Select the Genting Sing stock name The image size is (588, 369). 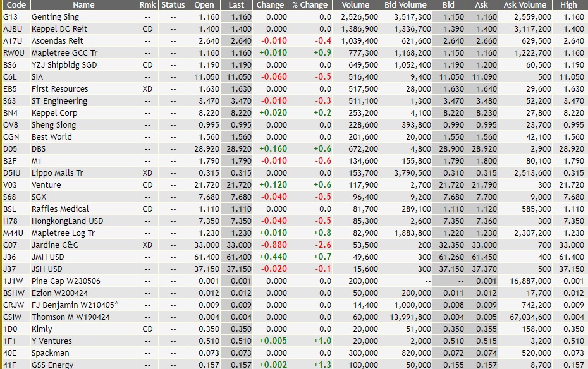click(x=55, y=17)
